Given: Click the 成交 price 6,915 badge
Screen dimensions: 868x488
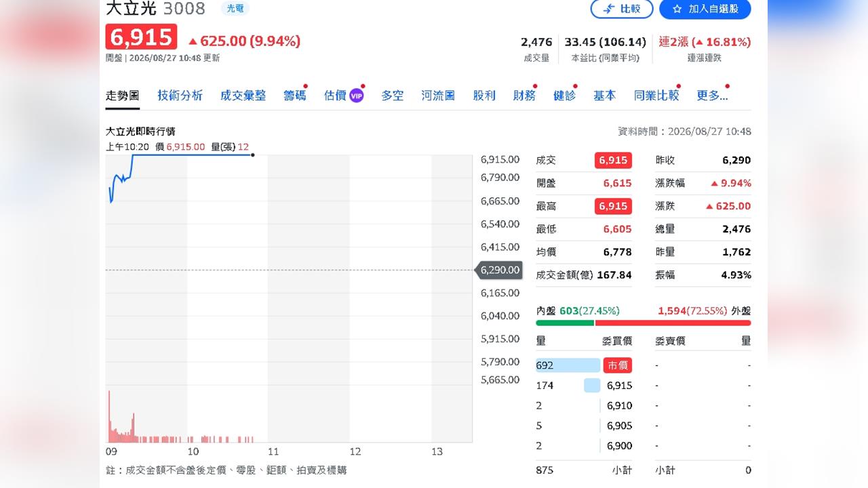Looking at the screenshot, I should coord(613,161).
